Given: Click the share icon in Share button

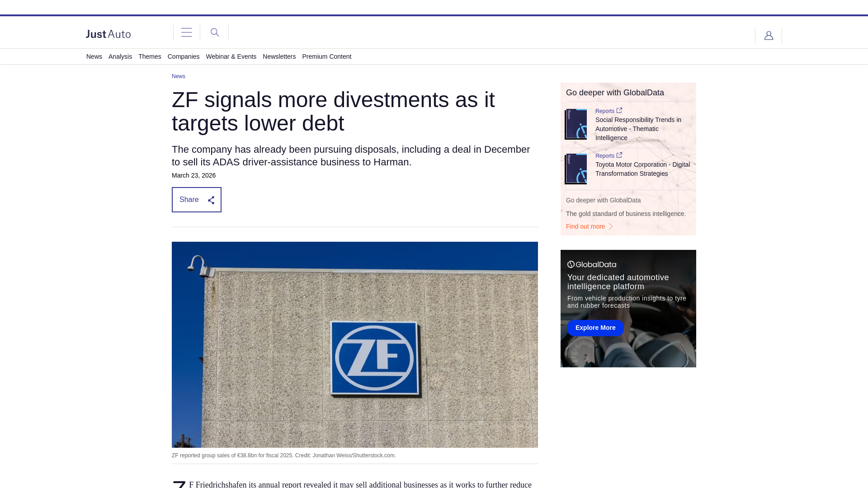Looking at the screenshot, I should pyautogui.click(x=211, y=200).
